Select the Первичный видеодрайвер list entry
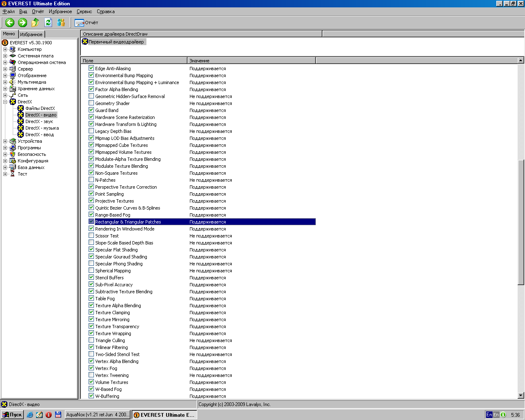 [x=114, y=42]
